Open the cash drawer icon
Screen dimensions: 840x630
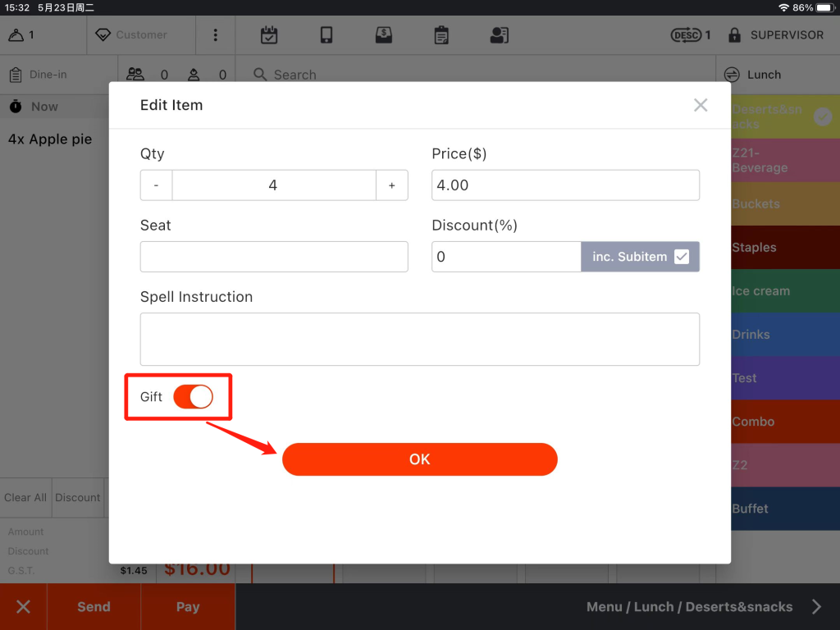[x=383, y=35]
